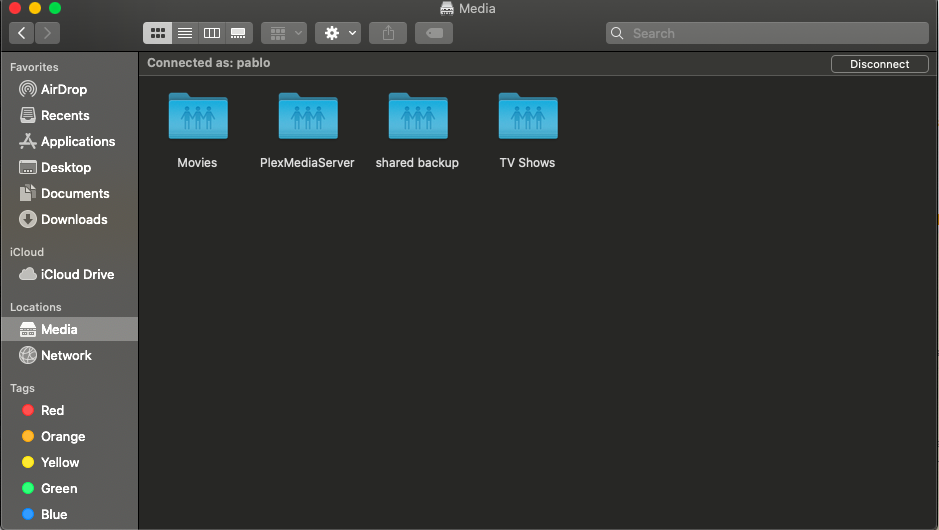Switch to list view

tap(185, 33)
